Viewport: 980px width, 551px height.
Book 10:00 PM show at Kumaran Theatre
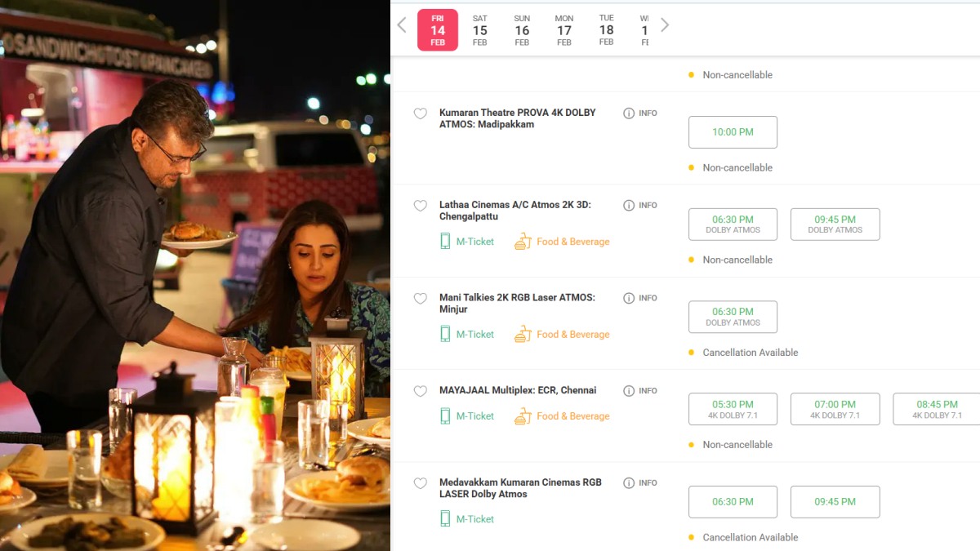(733, 132)
